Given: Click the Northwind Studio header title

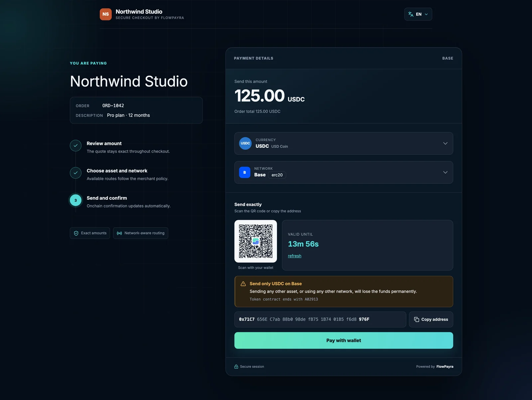Looking at the screenshot, I should 139,12.
